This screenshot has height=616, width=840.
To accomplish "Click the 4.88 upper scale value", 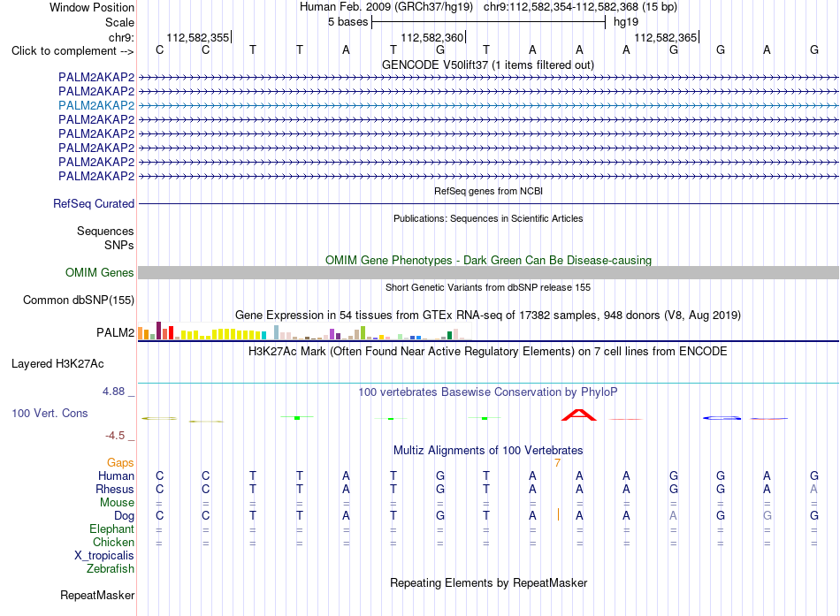I will coord(113,392).
